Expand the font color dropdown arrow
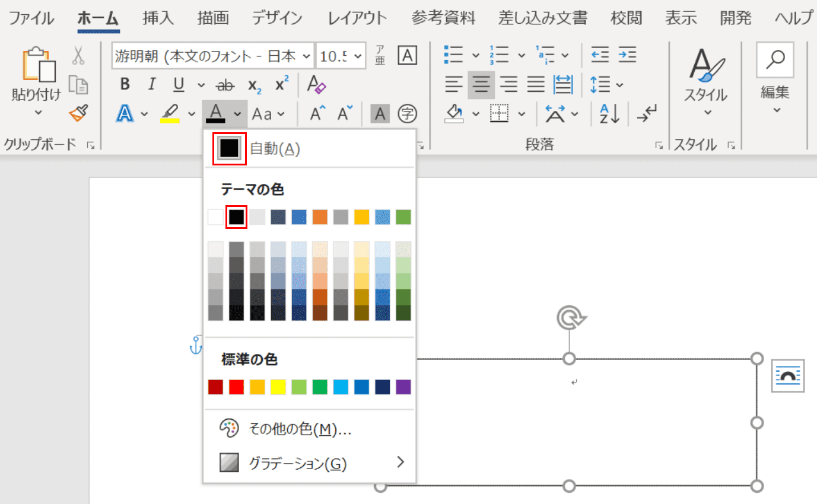Viewport: 817px width, 504px height. point(237,113)
